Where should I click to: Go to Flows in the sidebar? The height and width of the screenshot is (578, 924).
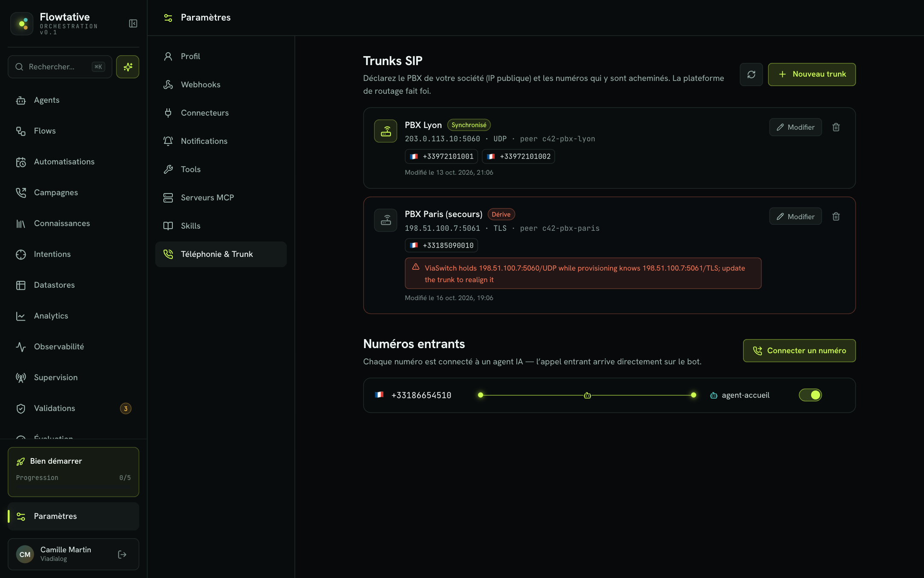[x=73, y=131]
